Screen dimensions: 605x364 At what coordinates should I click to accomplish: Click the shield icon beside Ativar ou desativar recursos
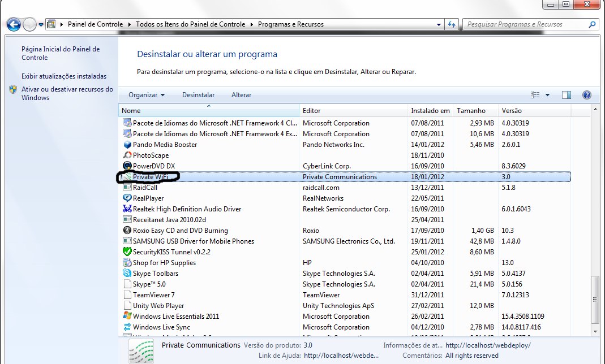coord(13,89)
